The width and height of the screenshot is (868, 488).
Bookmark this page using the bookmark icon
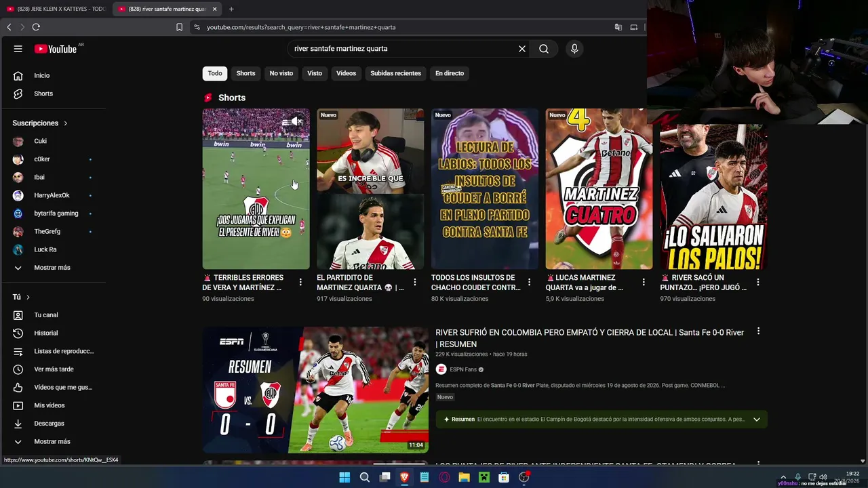(179, 27)
